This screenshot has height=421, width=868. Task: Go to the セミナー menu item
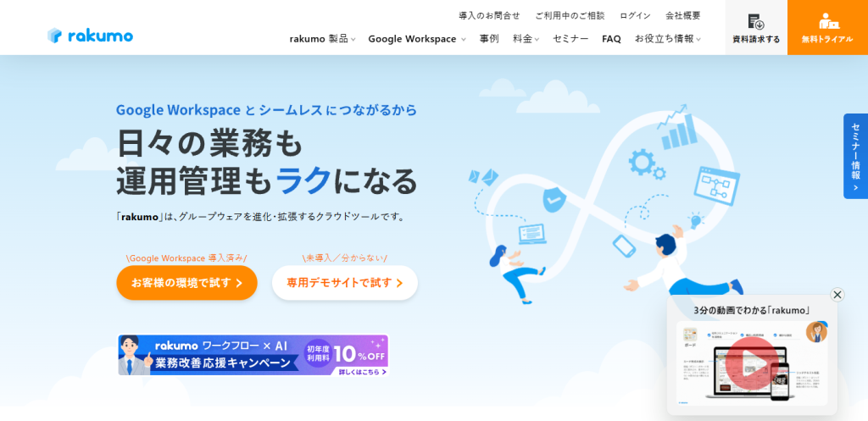tap(570, 38)
